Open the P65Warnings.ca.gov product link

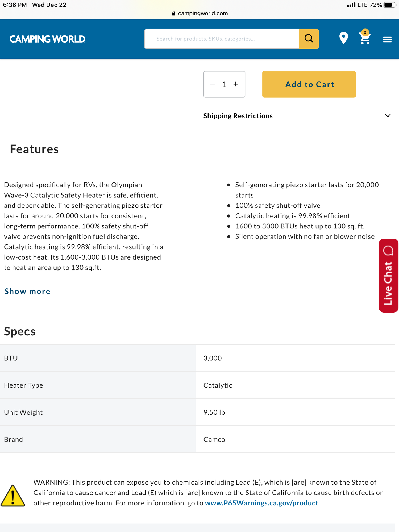[261, 503]
